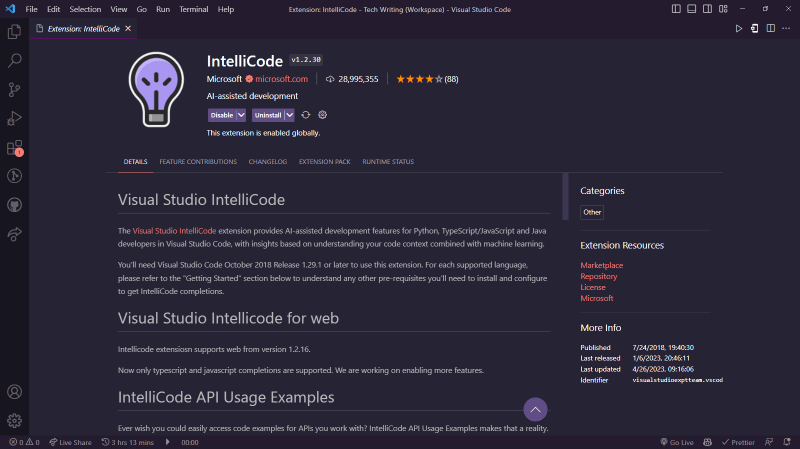Select the Details tab
The image size is (800, 449).
(135, 162)
